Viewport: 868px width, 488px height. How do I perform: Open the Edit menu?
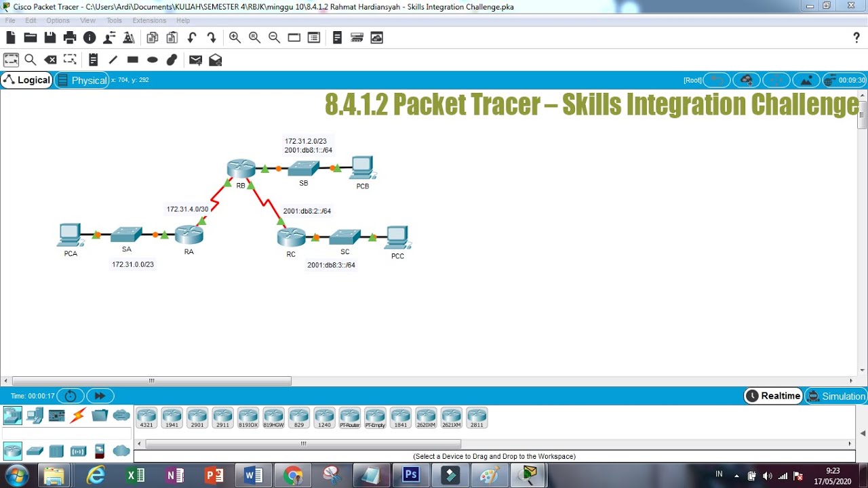(31, 20)
